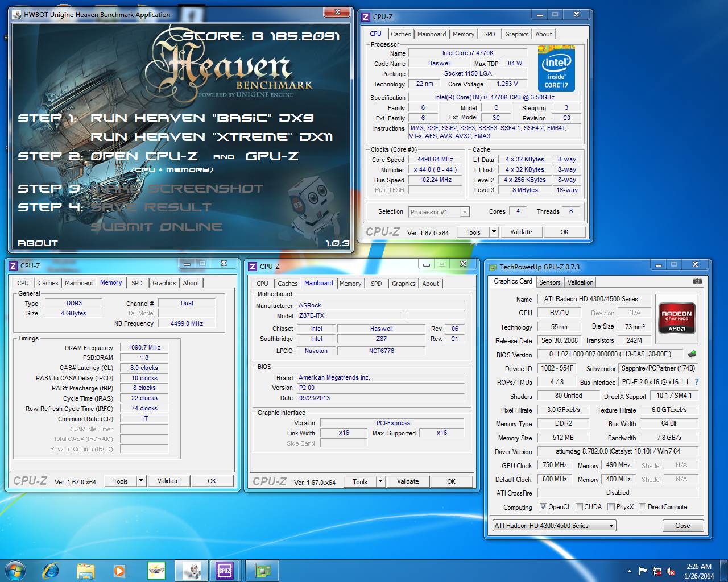Click the GPU-Z screenshot camera icon

point(697,281)
